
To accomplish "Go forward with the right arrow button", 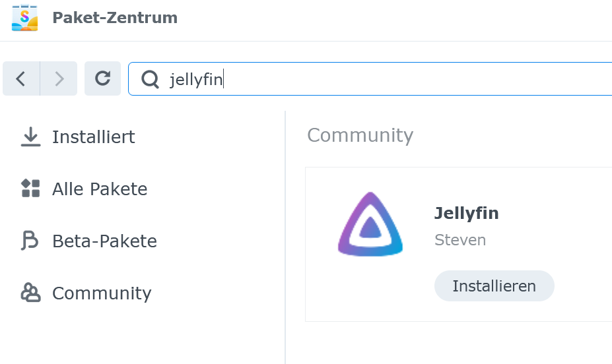I will pos(59,78).
